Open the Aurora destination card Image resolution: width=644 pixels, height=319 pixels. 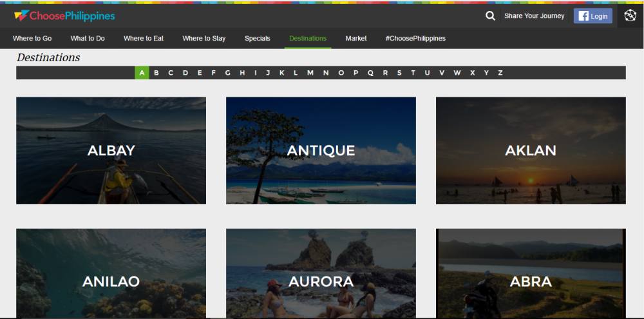(321, 273)
